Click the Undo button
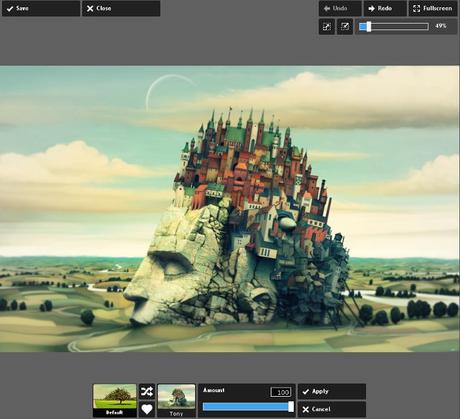Image resolution: width=460 pixels, height=419 pixels. (340, 8)
